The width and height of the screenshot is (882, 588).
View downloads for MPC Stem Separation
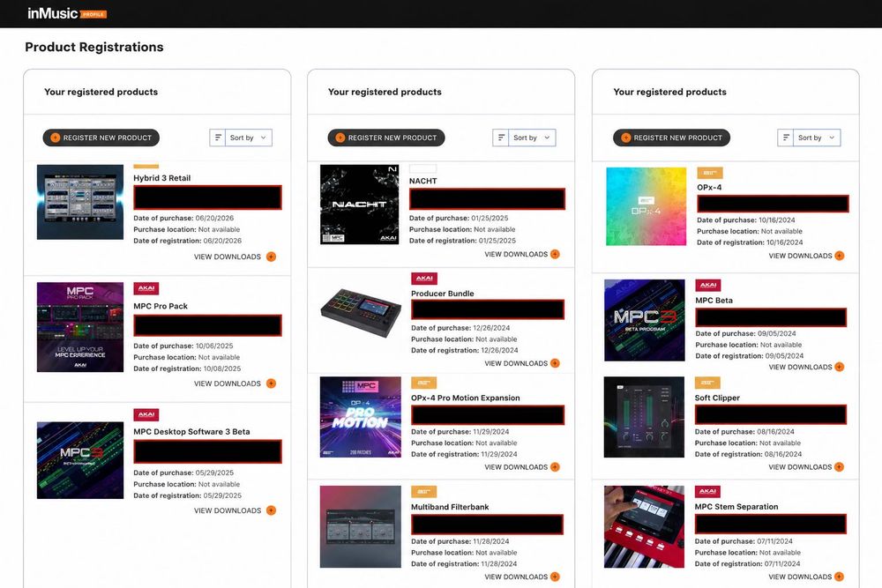click(x=806, y=577)
